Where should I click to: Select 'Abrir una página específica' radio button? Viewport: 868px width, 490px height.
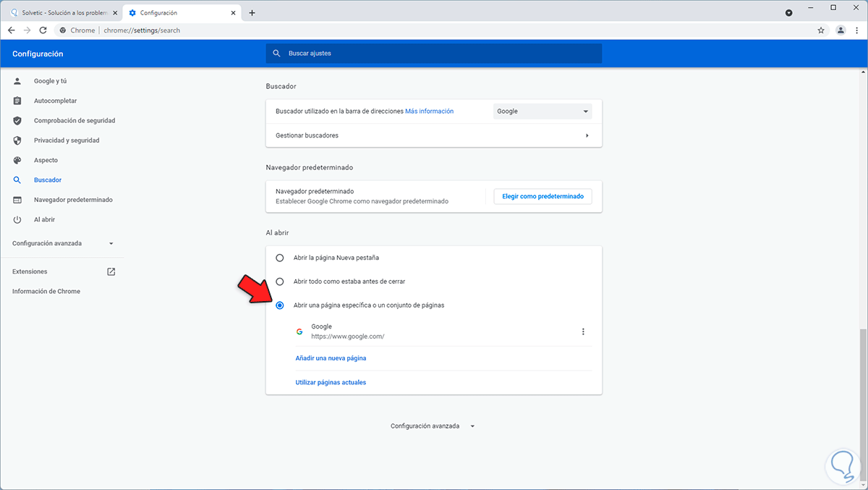(280, 305)
